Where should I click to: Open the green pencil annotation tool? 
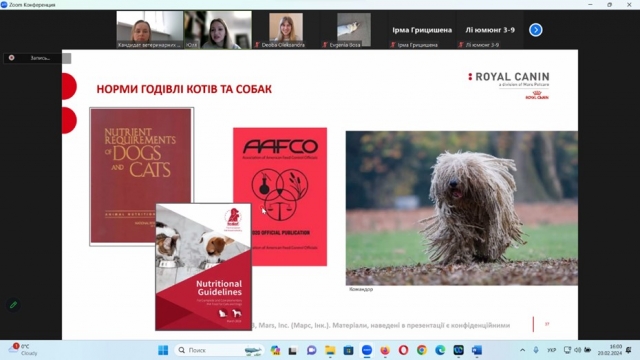click(13, 304)
